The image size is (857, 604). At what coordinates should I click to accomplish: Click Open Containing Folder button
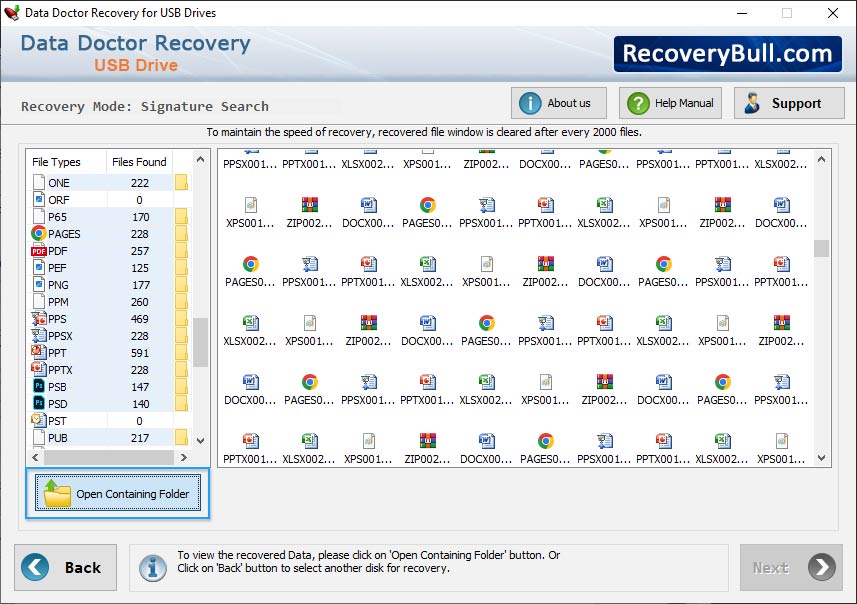click(118, 493)
